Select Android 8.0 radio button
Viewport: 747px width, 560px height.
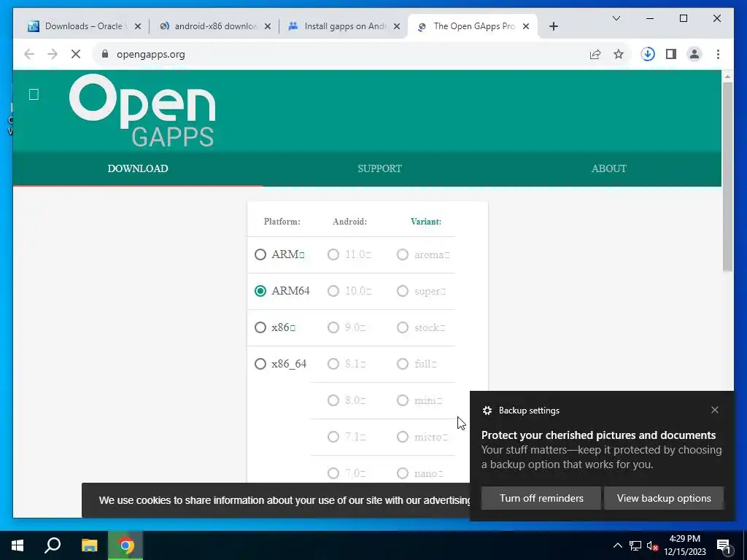333,400
